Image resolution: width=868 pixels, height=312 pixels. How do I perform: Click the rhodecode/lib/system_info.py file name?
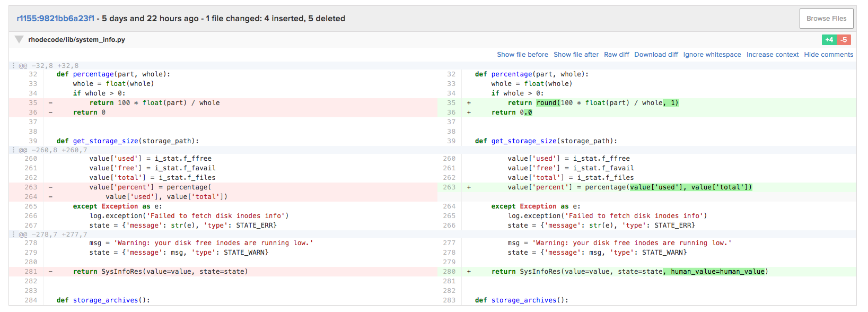coord(76,40)
